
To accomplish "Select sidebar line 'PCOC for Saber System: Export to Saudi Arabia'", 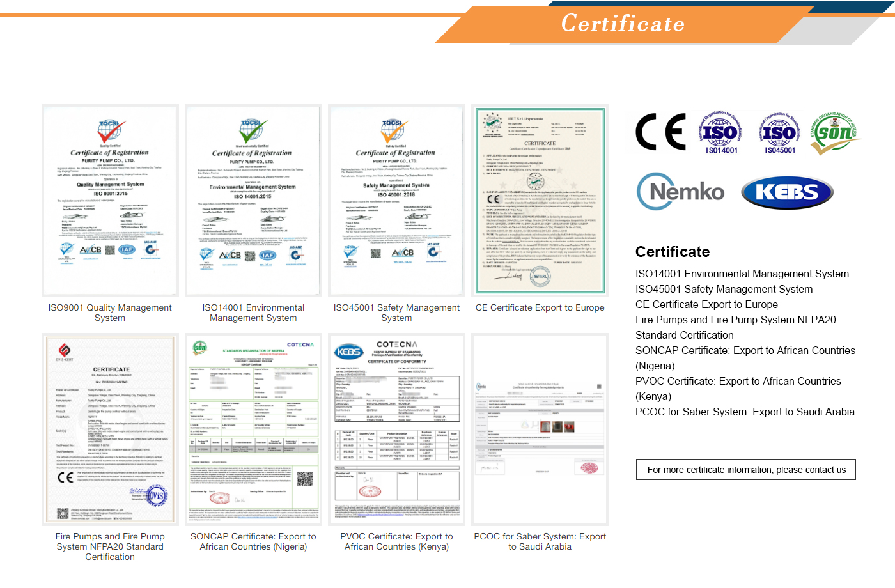I will 745,412.
